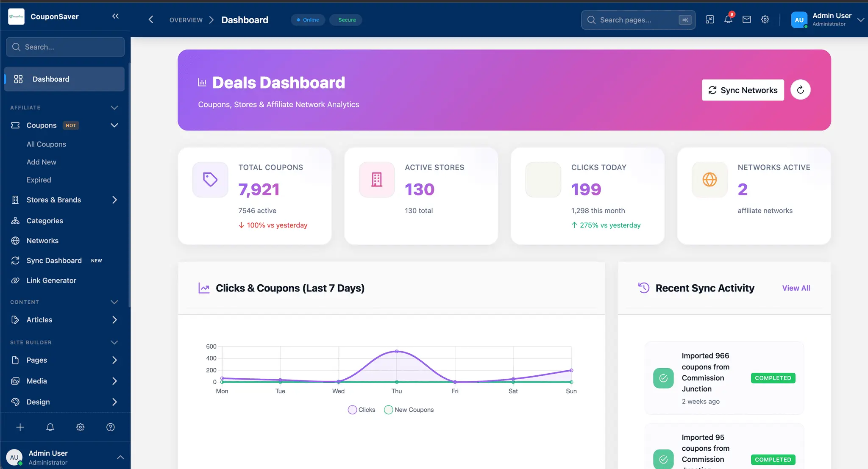Open Add New coupon page
Screen dimensions: 868x469
[41, 162]
